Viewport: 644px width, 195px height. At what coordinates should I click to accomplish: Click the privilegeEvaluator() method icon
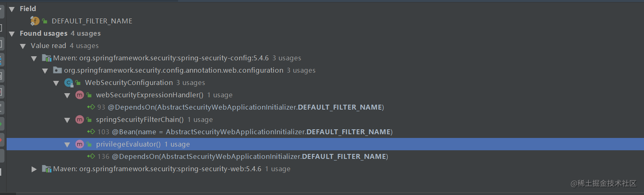pyautogui.click(x=80, y=144)
